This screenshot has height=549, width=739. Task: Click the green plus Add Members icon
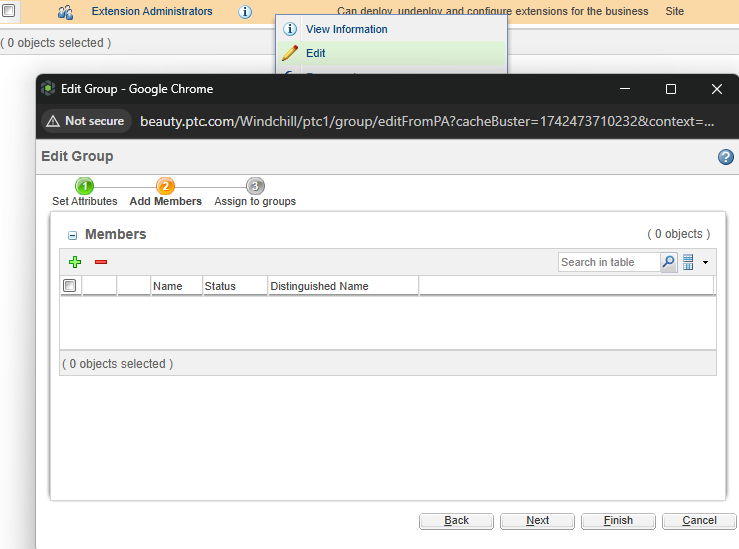75,262
